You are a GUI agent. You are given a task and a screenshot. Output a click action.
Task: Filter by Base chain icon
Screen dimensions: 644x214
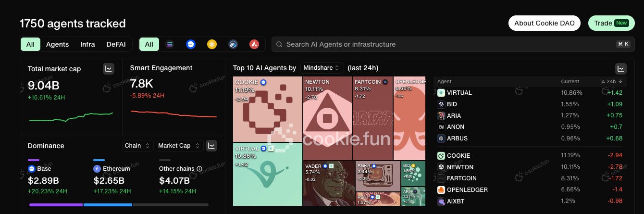[x=191, y=44]
